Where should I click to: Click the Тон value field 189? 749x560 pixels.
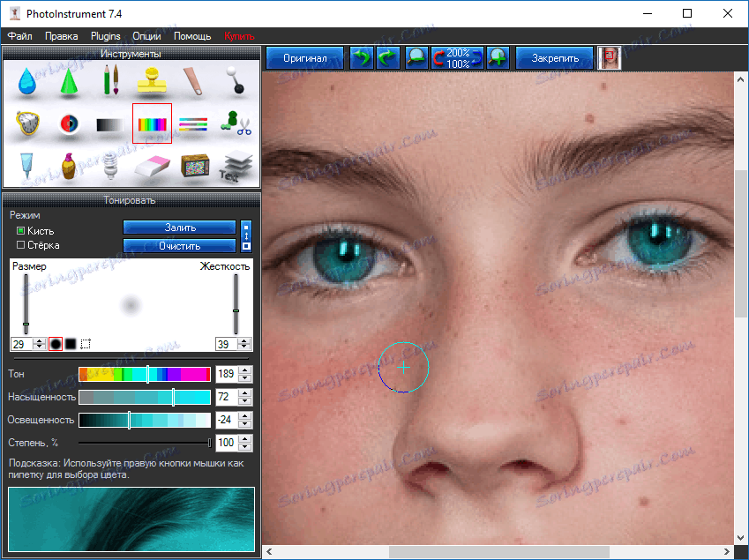tap(227, 374)
